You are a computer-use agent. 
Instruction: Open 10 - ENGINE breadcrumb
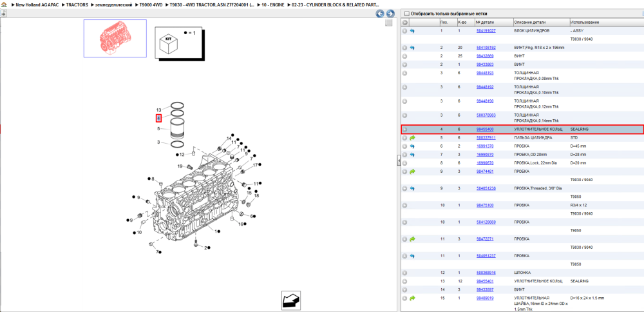click(x=272, y=5)
